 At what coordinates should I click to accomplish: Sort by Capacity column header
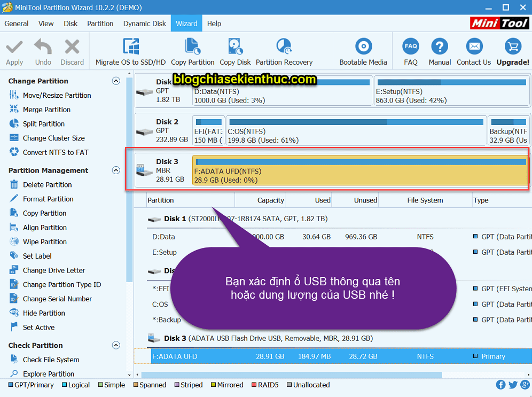tap(260, 200)
